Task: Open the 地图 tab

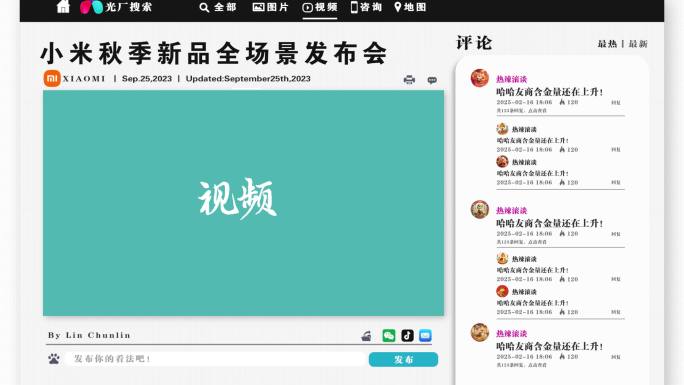Action: coord(410,7)
